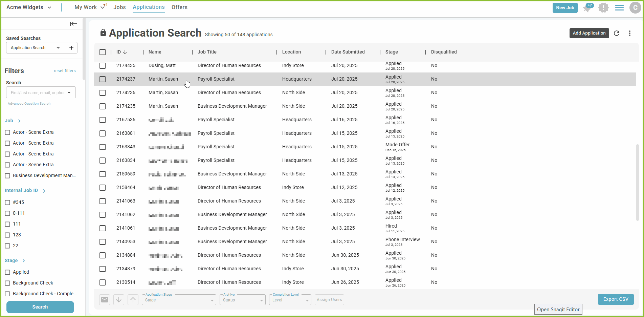The height and width of the screenshot is (317, 644).
Task: Switch to the Offers tab
Action: click(179, 7)
